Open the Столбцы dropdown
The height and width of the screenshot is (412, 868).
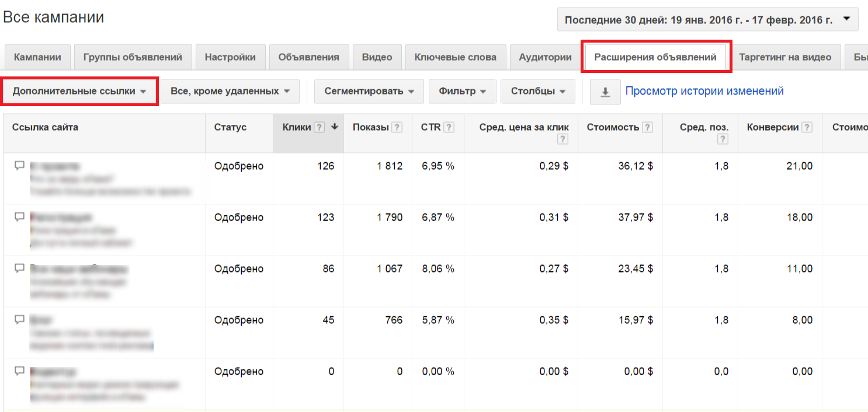point(537,92)
